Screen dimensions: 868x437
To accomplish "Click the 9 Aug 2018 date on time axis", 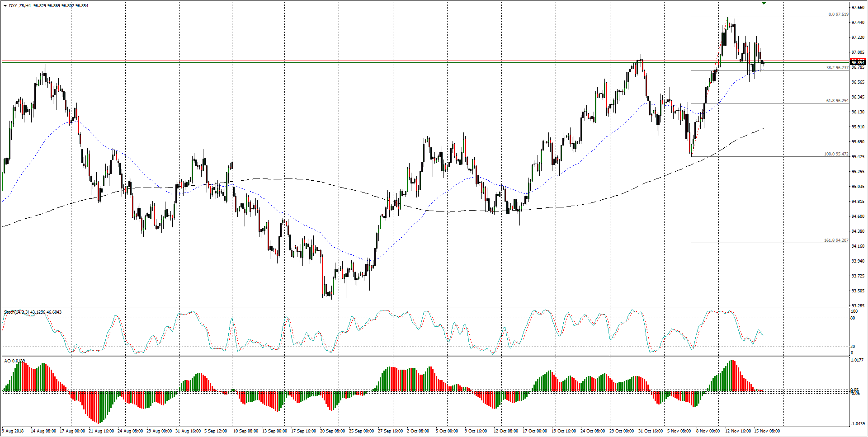I will (13, 431).
